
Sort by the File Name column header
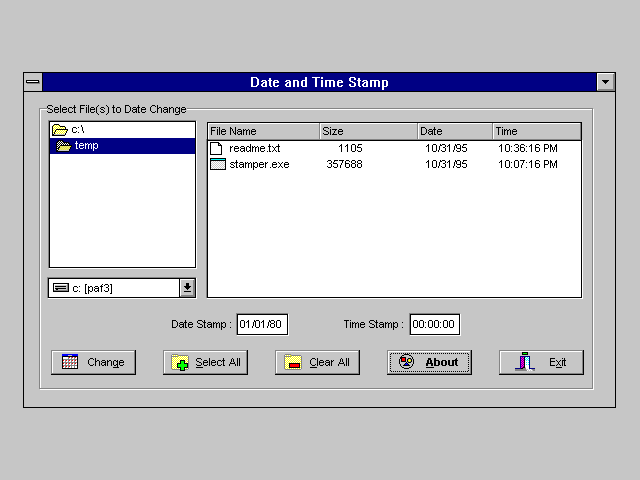(263, 131)
